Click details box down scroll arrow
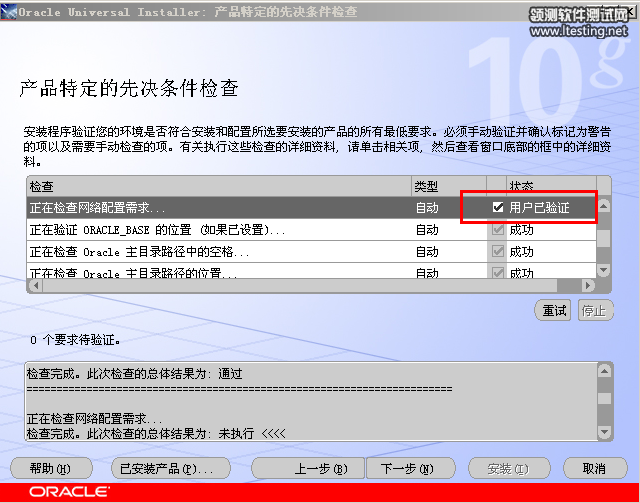Screen dimensions: 640x503 (x=604, y=432)
